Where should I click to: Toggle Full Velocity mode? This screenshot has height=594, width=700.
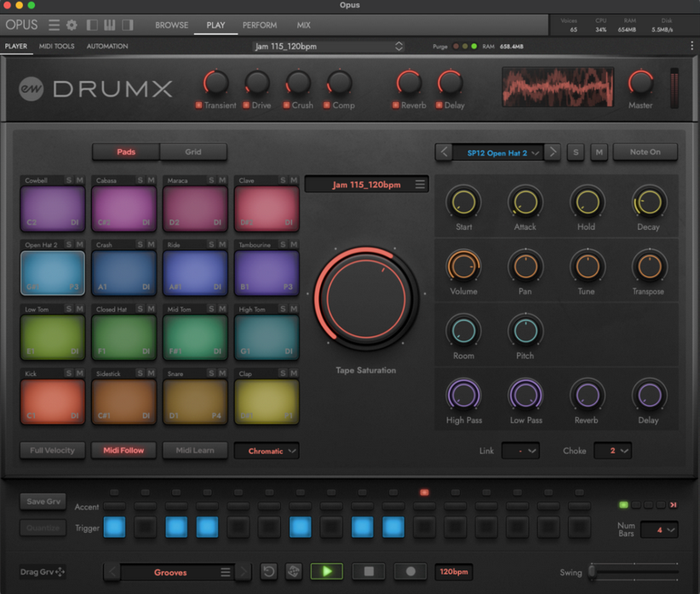(52, 450)
